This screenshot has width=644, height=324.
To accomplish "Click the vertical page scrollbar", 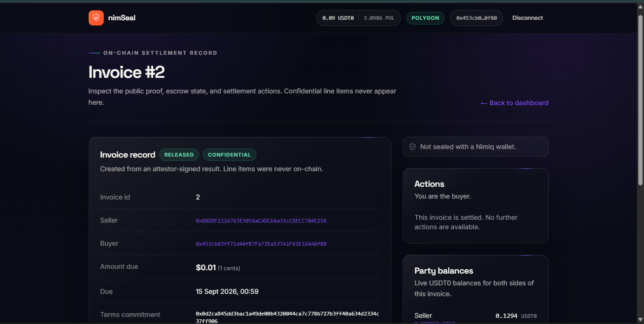I will 640,100.
